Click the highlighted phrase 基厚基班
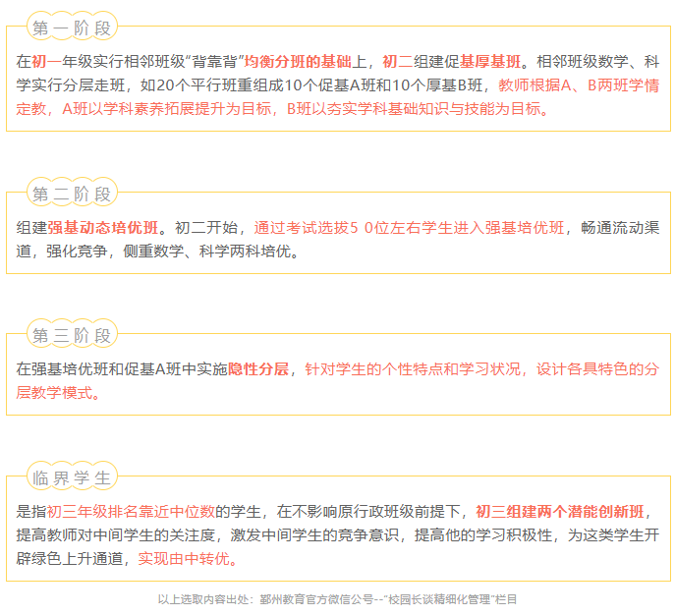The height and width of the screenshot is (616, 675). click(x=490, y=62)
